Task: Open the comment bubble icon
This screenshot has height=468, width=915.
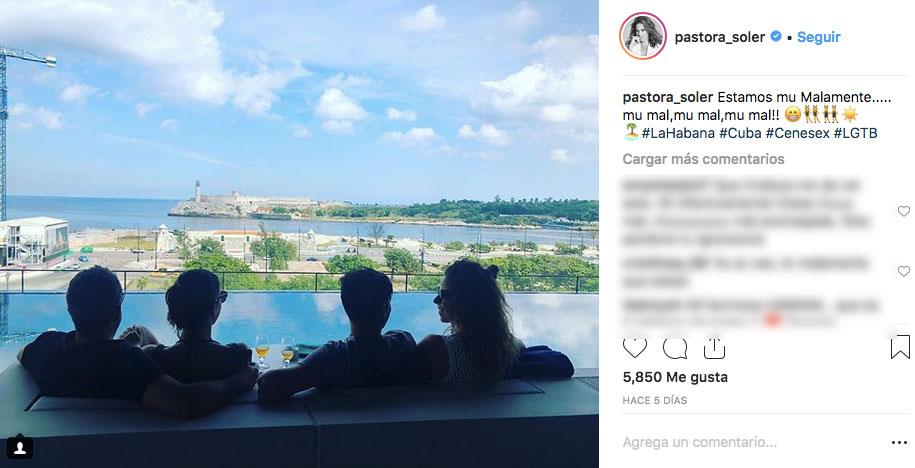Action: (x=675, y=348)
